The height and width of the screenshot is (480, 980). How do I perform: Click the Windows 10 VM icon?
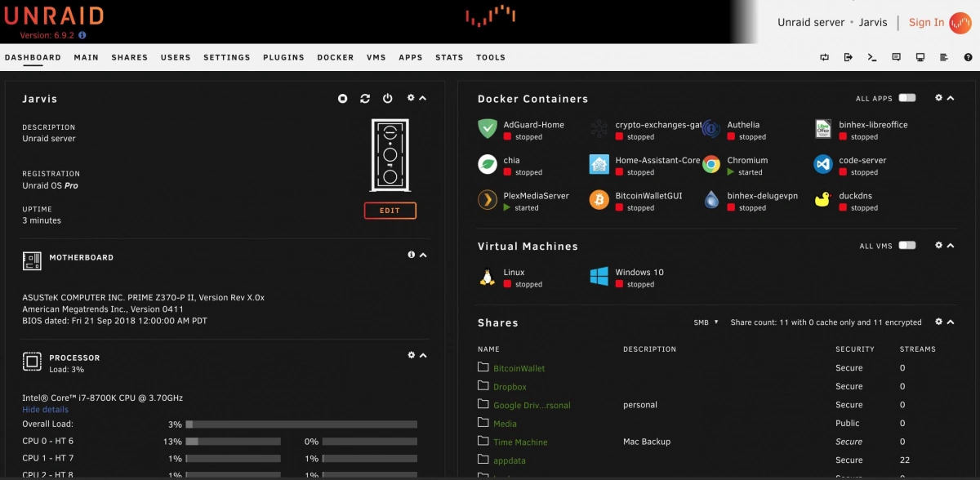coord(599,277)
